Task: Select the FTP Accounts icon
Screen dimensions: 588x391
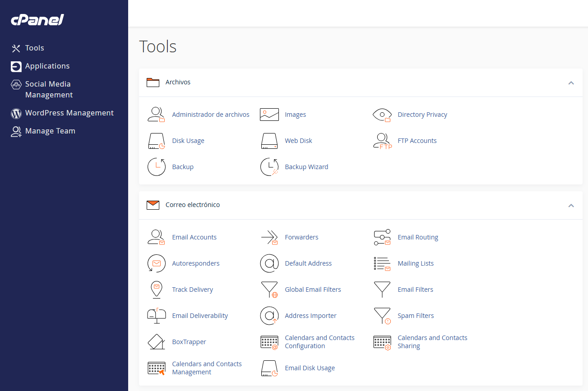Action: point(382,141)
